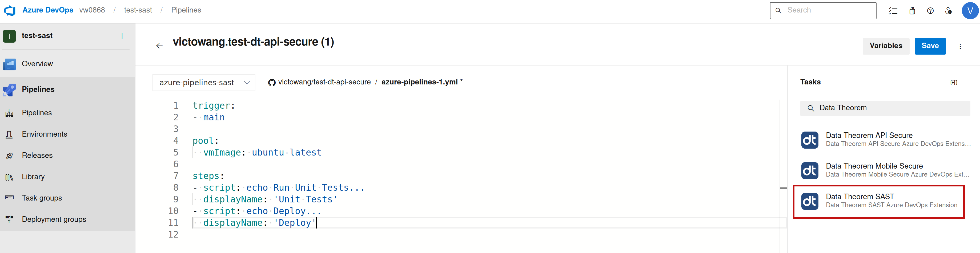Add new item with plus icon
This screenshot has height=253, width=980.
pos(122,36)
